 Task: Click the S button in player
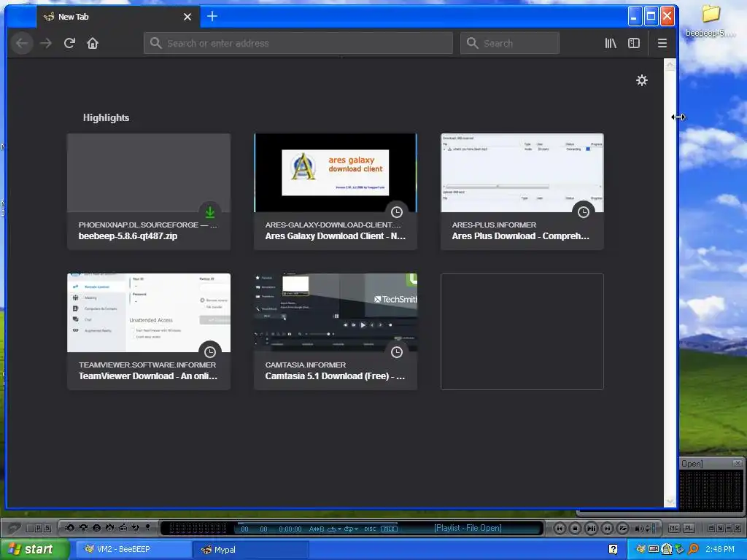pyautogui.click(x=47, y=529)
